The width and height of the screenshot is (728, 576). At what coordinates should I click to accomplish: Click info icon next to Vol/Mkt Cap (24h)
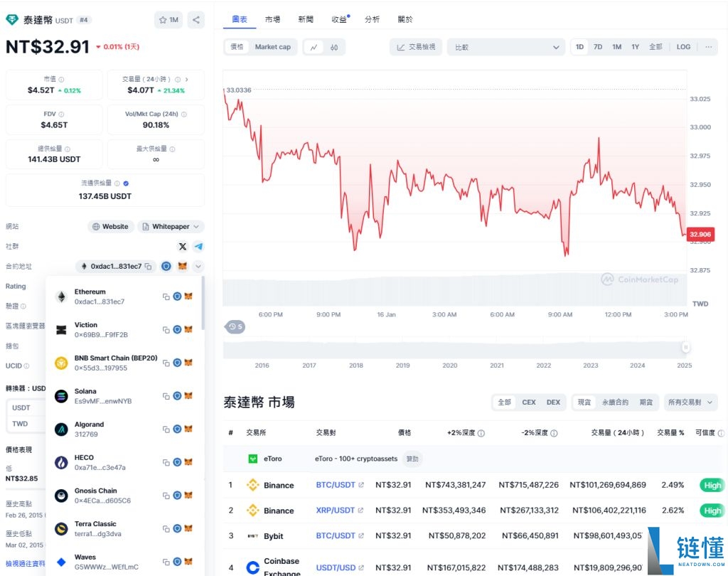coord(184,114)
